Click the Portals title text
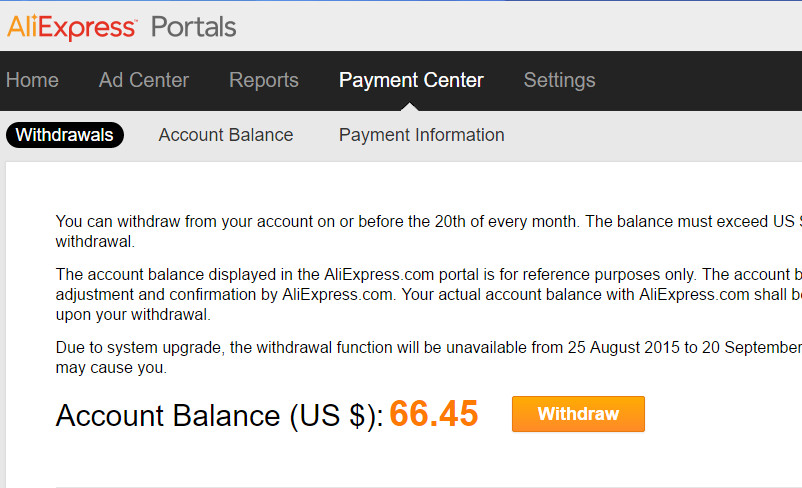802x488 pixels. (193, 27)
